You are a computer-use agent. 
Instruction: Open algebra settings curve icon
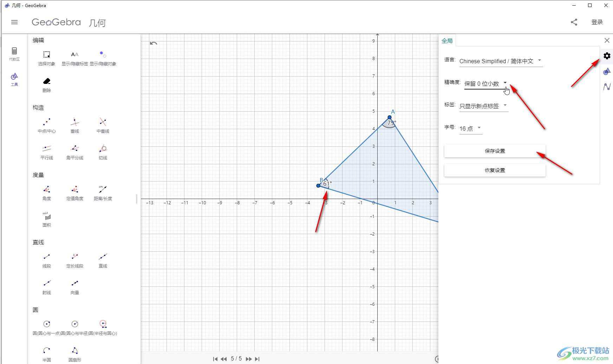[x=607, y=86]
